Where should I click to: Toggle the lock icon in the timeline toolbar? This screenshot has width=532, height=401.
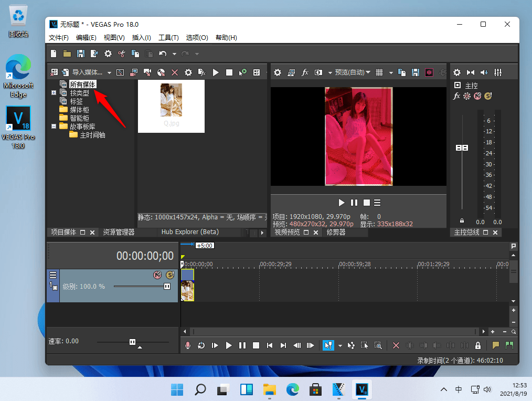click(x=478, y=346)
